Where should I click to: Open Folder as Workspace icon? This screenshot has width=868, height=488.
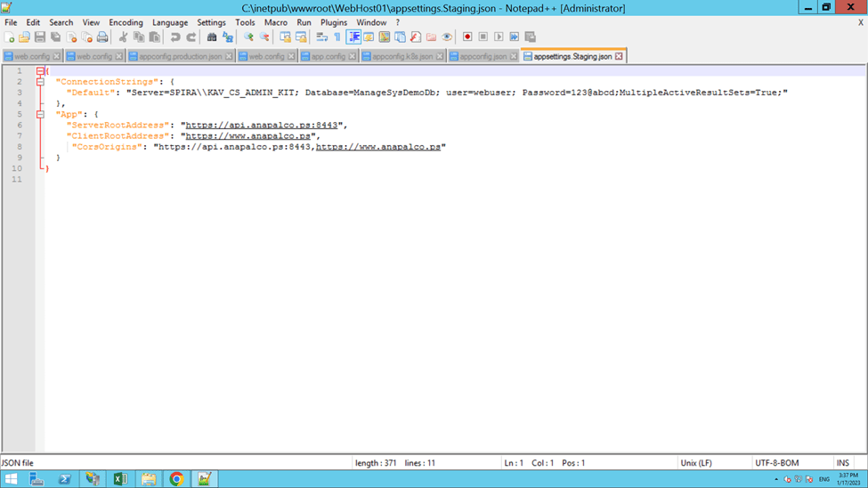pos(431,37)
